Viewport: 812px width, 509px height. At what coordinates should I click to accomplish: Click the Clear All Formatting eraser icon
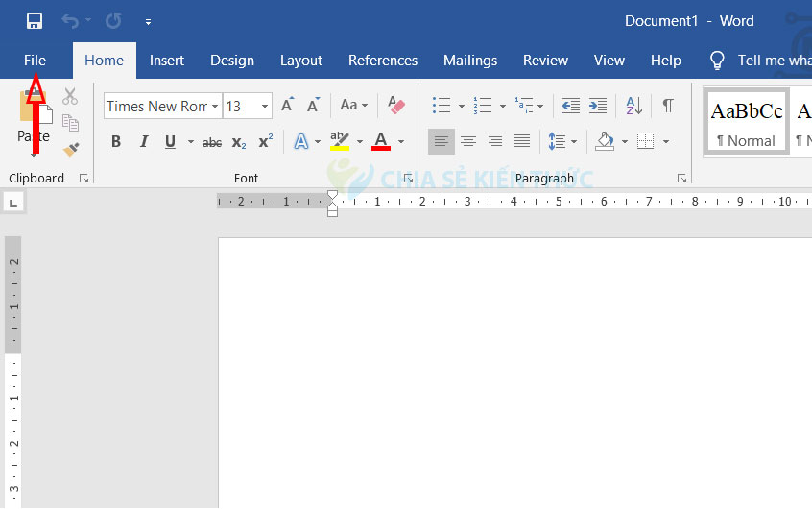(396, 106)
